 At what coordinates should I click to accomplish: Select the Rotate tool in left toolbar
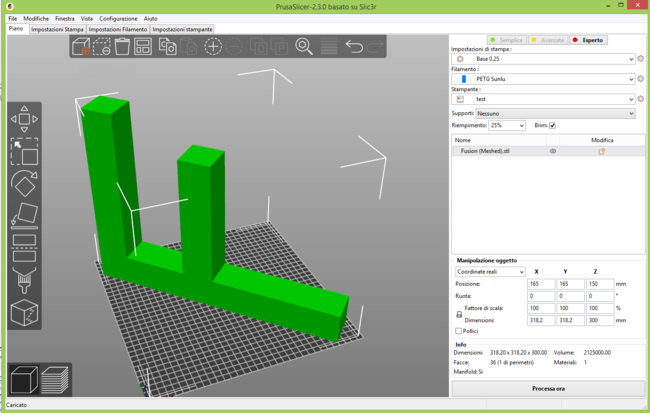click(25, 183)
